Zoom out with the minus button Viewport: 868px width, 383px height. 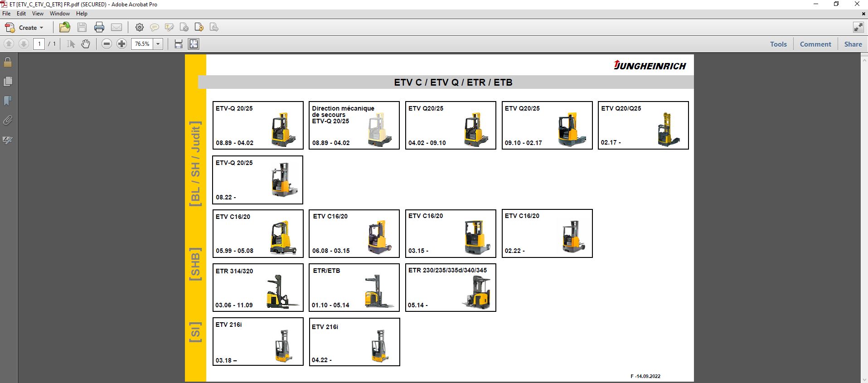[x=107, y=44]
